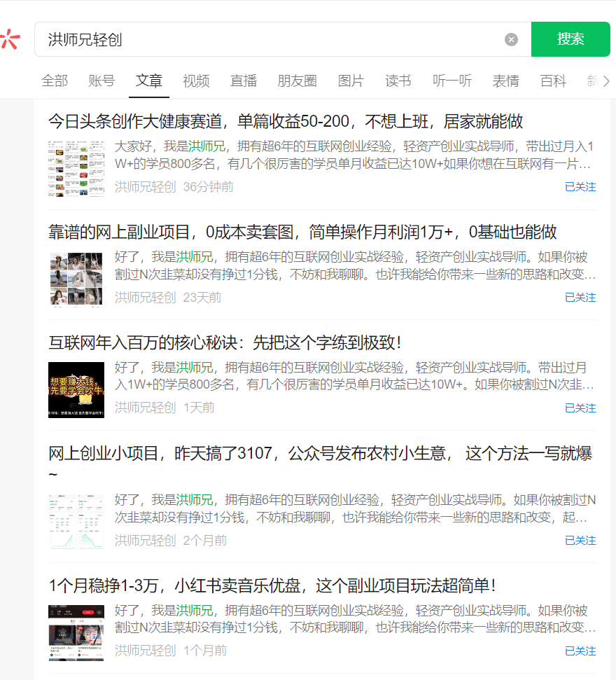This screenshot has width=616, height=680.
Task: Click author 洪师兄轻创 beside 1个月前
Action: pos(145,651)
